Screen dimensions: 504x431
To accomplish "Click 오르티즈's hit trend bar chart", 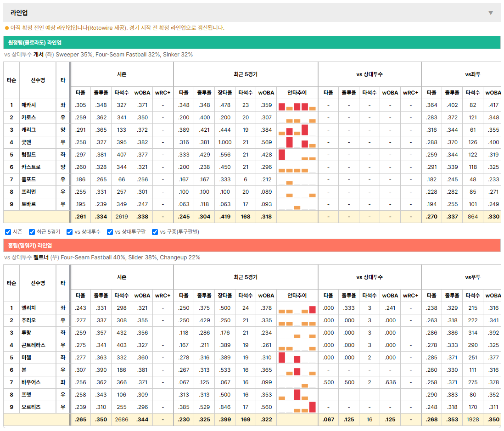I will (x=297, y=407).
